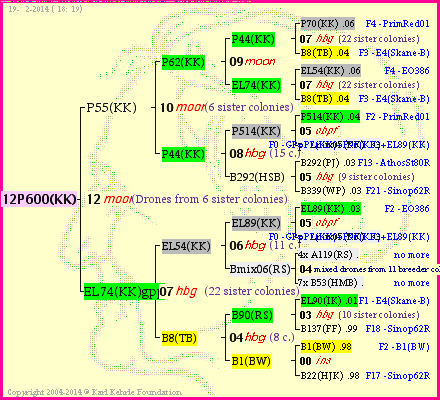Click P44(KK) node above 09 moon
The image size is (440, 400).
(253, 39)
